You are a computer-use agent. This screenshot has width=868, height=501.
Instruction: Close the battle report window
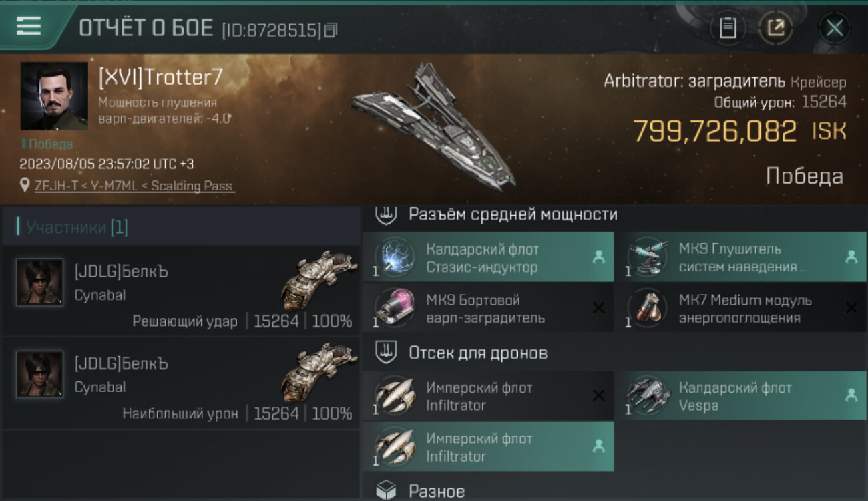click(835, 28)
